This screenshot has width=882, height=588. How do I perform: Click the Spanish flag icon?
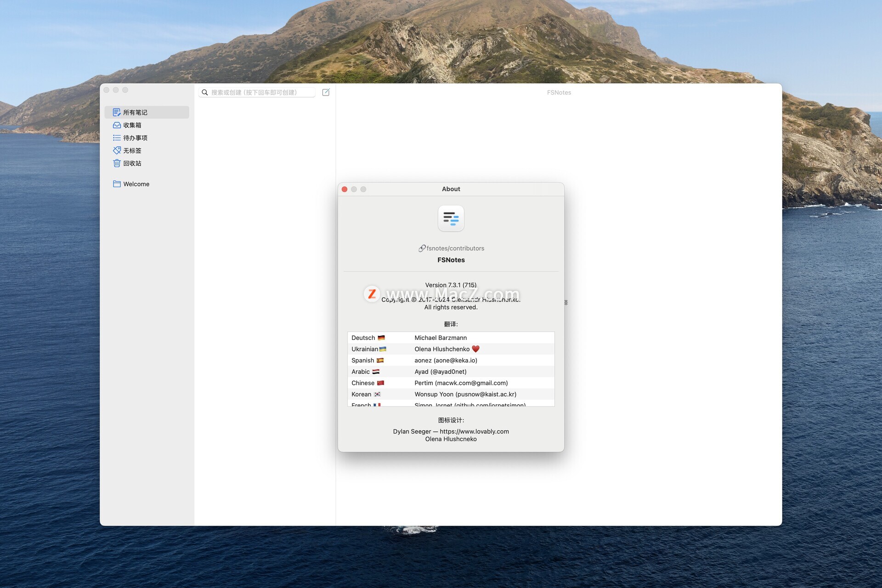click(380, 361)
